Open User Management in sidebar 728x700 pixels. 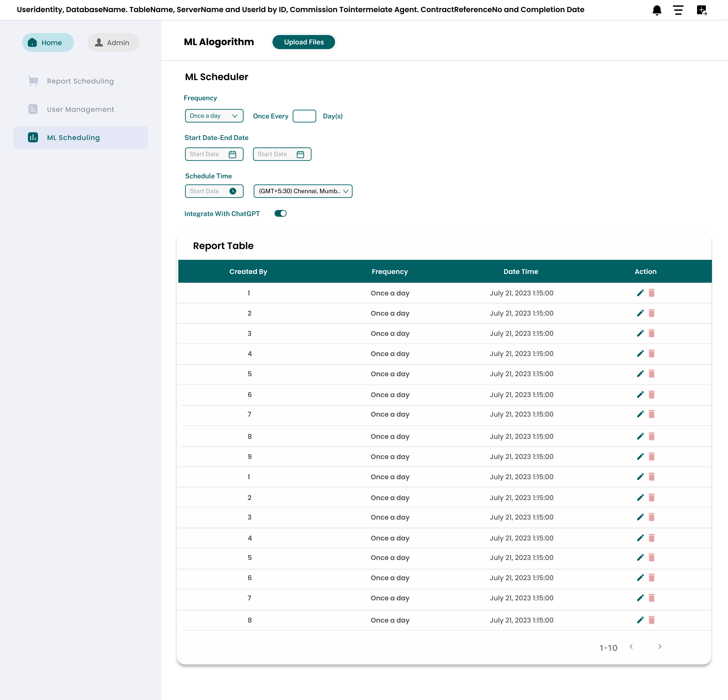click(x=80, y=109)
